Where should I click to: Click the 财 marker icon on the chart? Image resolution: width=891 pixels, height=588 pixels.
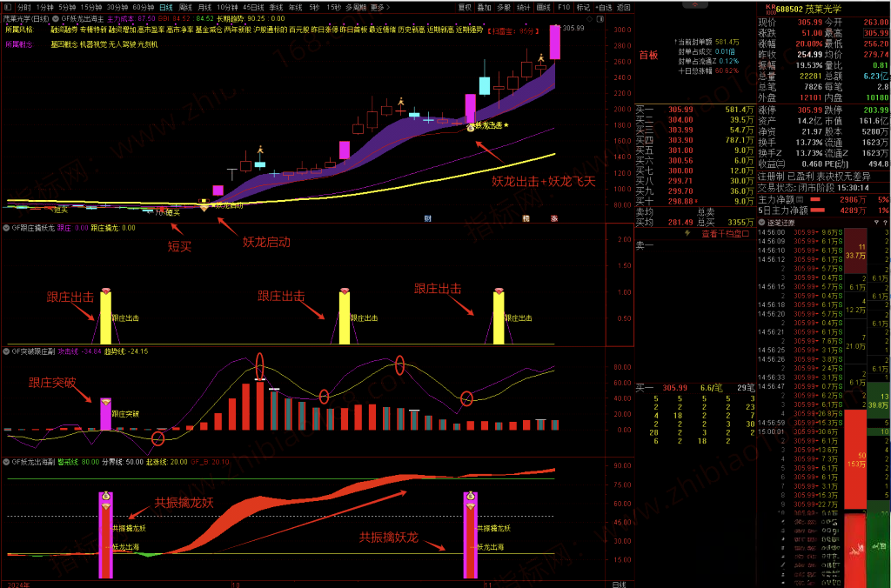(427, 218)
